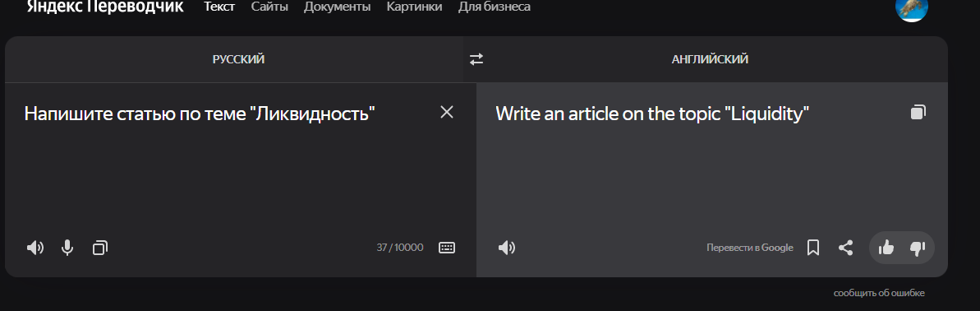Screen dimensions: 980x311
Task: Open the Яндекс Переводчик home logo
Action: [x=105, y=7]
